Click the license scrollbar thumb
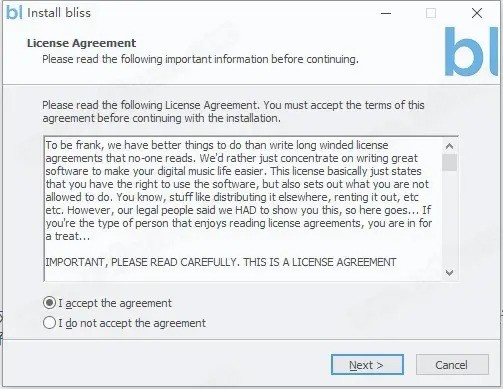 pyautogui.click(x=449, y=162)
